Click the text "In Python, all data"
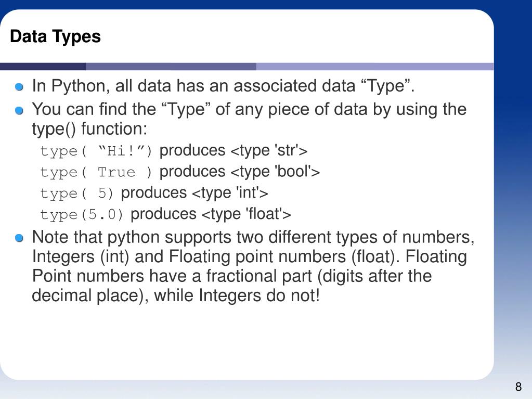The width and height of the screenshot is (532, 399). [101, 86]
